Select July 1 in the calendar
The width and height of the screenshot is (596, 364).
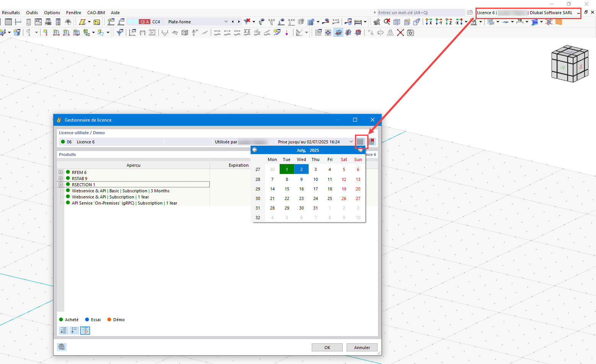pos(287,169)
